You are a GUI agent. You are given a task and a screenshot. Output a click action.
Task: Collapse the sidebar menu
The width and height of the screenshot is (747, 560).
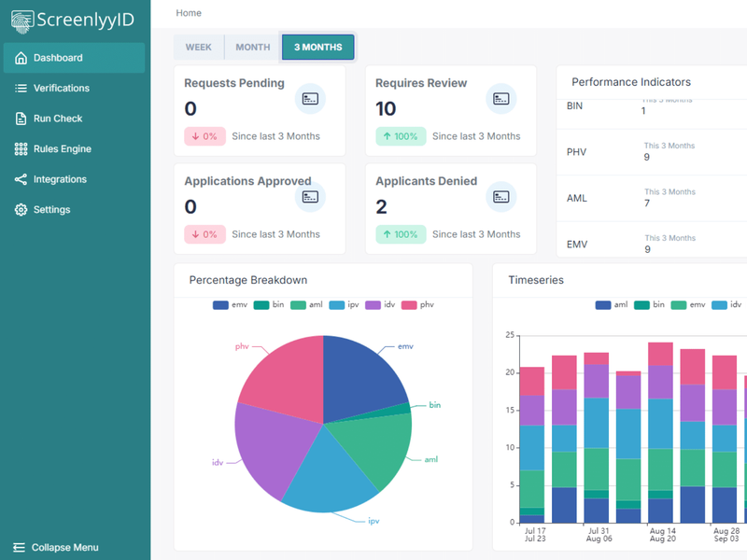56,547
